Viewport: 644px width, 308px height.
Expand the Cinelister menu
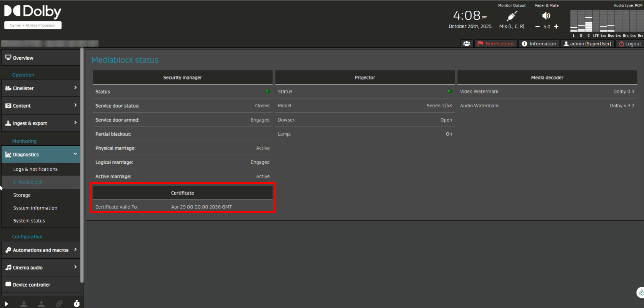(40, 88)
